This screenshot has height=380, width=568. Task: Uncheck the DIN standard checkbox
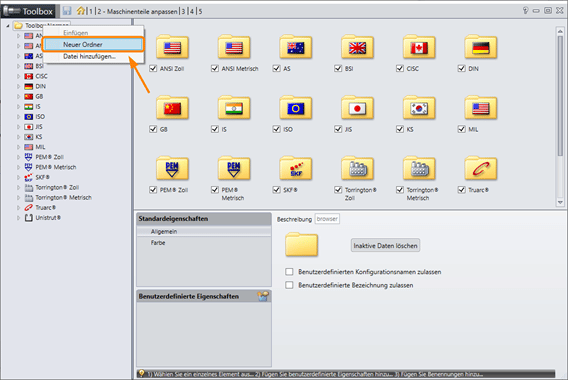[461, 68]
